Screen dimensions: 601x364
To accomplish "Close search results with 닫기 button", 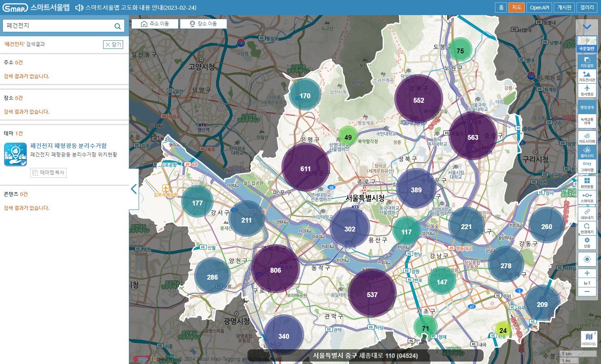I will tap(113, 44).
